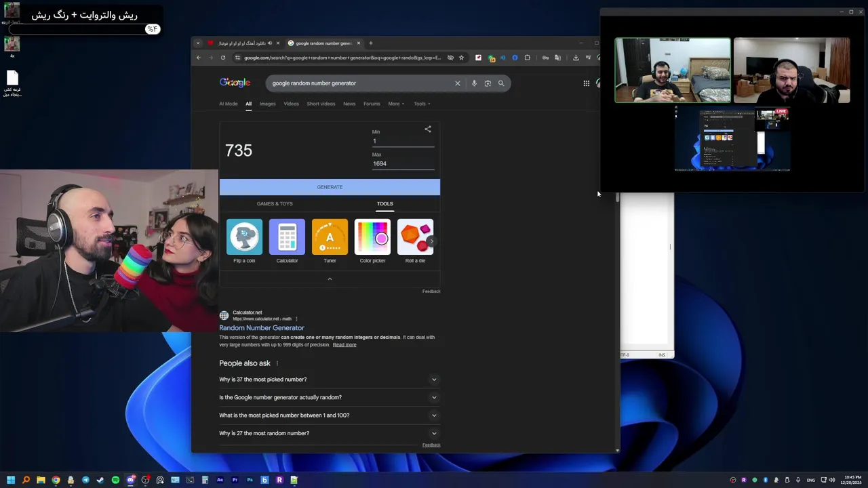The height and width of the screenshot is (488, 868).
Task: Open the More search filter dropdown
Action: click(x=396, y=104)
